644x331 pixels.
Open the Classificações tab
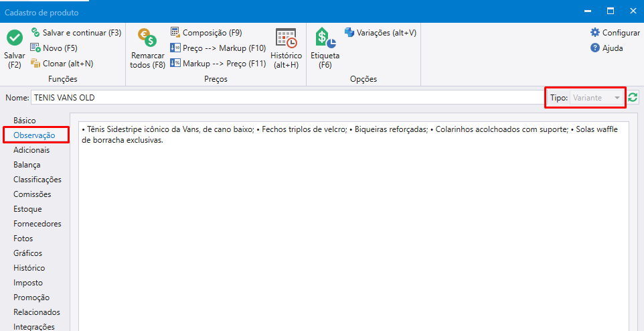click(x=37, y=180)
